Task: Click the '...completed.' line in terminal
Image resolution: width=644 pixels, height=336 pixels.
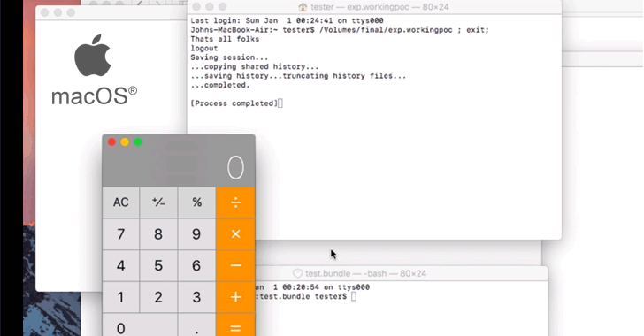Action: tap(220, 85)
